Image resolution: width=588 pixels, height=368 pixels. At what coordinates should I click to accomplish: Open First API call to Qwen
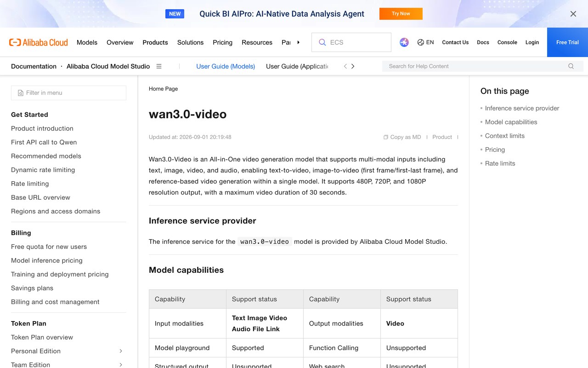[44, 142]
